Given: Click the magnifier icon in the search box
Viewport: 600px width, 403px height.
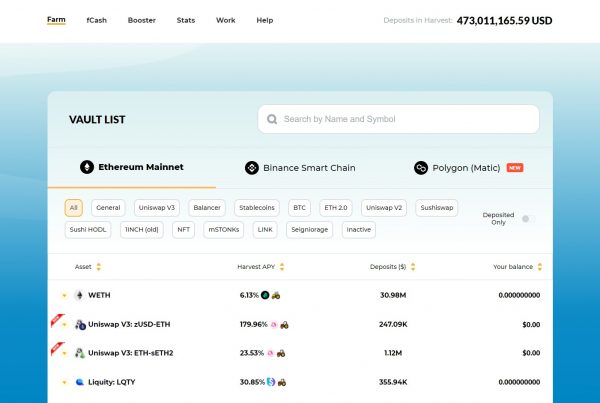Looking at the screenshot, I should click(271, 119).
